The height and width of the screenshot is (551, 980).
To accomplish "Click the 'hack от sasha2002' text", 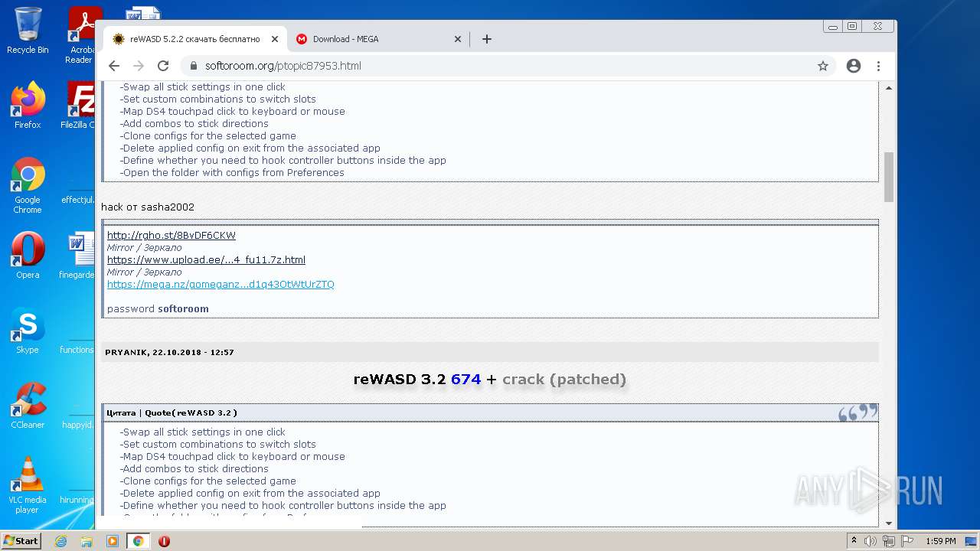I will (x=148, y=207).
